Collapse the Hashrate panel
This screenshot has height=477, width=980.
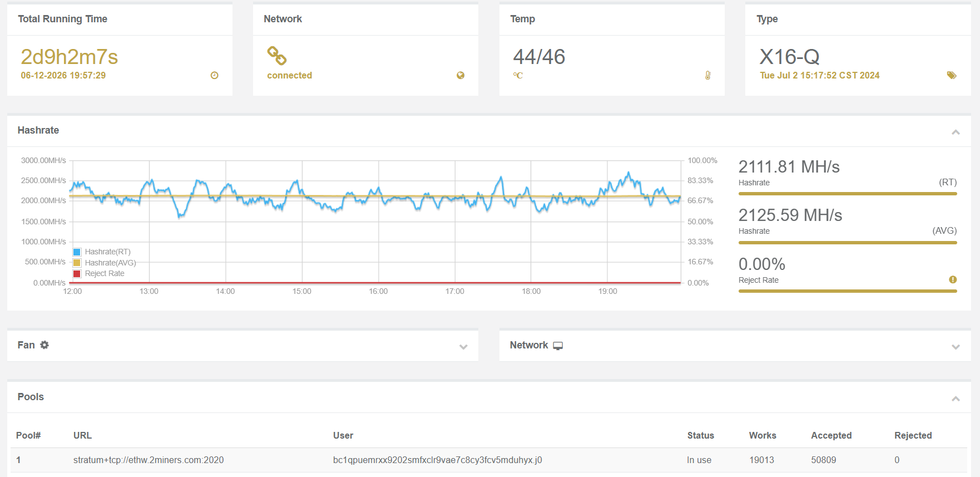click(956, 132)
